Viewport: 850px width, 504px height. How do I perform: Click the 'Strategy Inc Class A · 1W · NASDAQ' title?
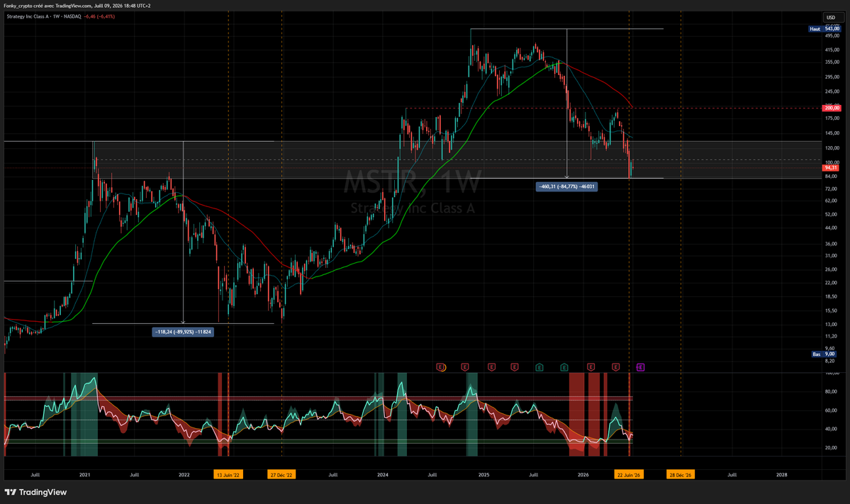[43, 16]
